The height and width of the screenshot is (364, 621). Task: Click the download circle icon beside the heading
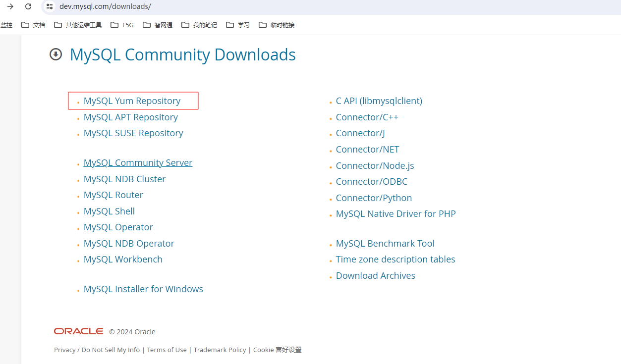[x=56, y=54]
